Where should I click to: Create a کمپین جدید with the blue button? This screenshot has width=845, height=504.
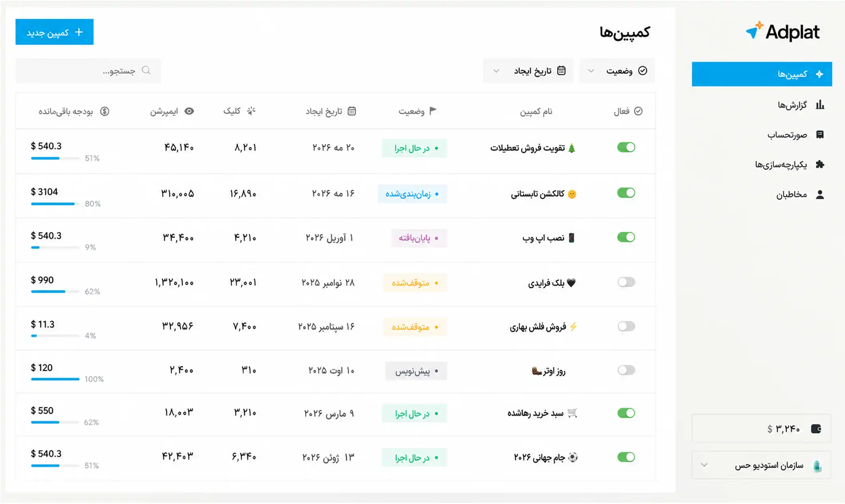[54, 32]
